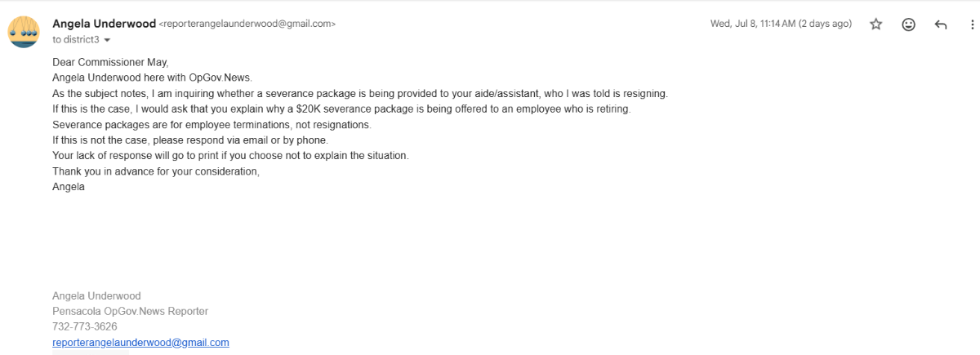Open the reporterangelaunderwood@gmail.com signature link
Image resolution: width=980 pixels, height=355 pixels.
(140, 343)
